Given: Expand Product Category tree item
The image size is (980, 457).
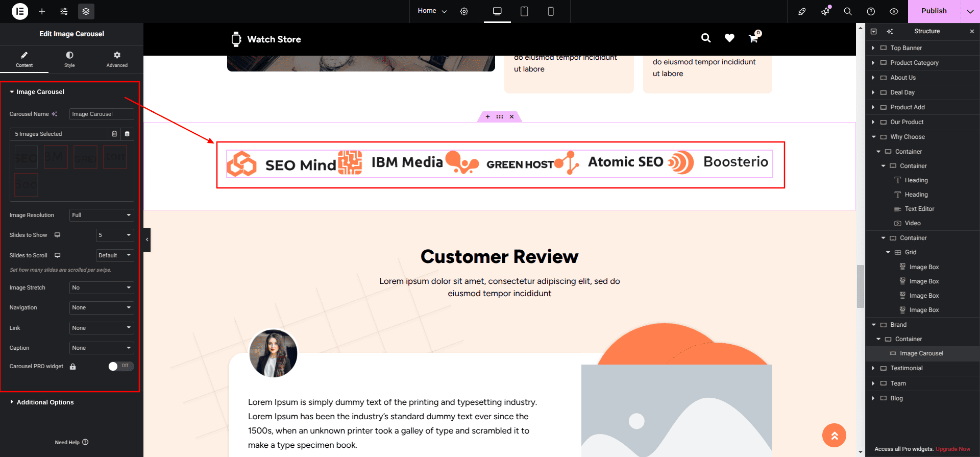Looking at the screenshot, I should point(873,63).
